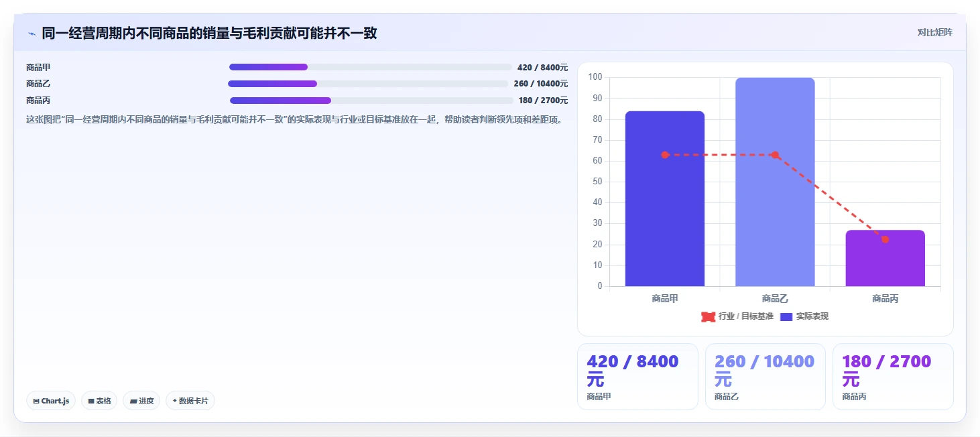Toggle the 行业 / 目标基准 legend item

(737, 316)
